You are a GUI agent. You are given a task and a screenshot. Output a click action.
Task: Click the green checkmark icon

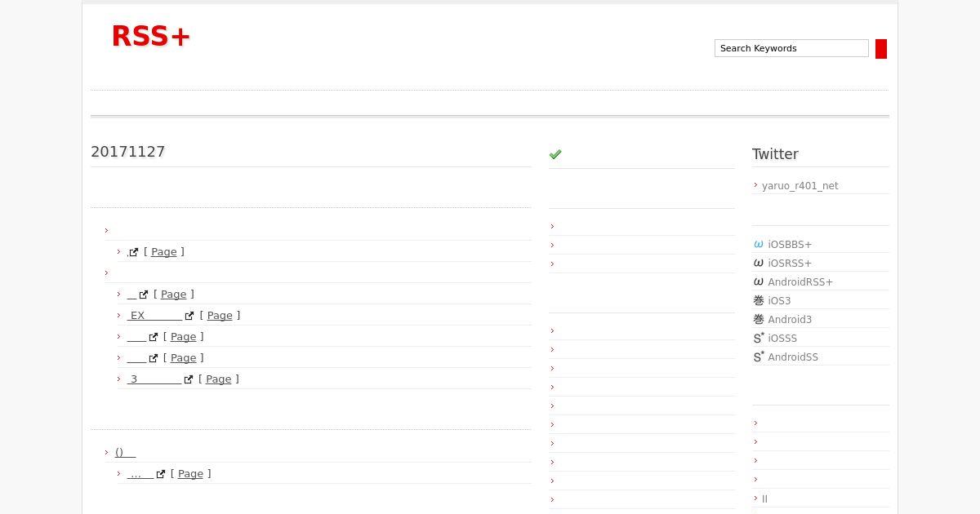pyautogui.click(x=555, y=154)
